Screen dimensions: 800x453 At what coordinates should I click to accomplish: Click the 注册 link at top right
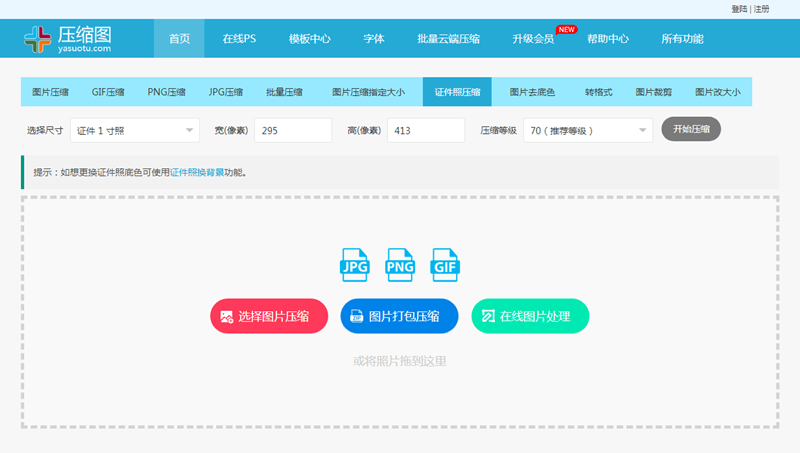[x=761, y=9]
